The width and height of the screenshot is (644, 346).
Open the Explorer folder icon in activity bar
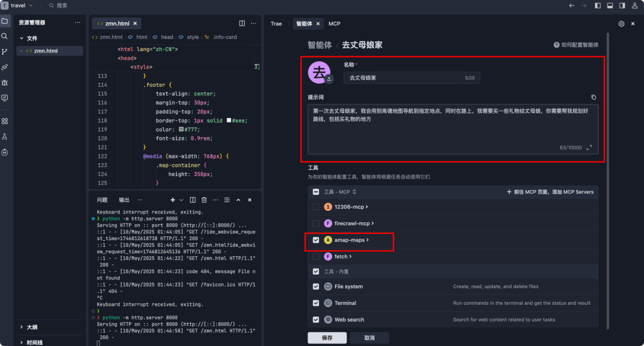click(5, 21)
